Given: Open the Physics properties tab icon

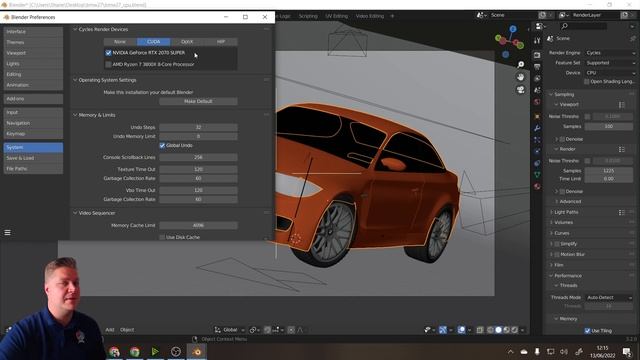Looking at the screenshot, I should (x=537, y=151).
